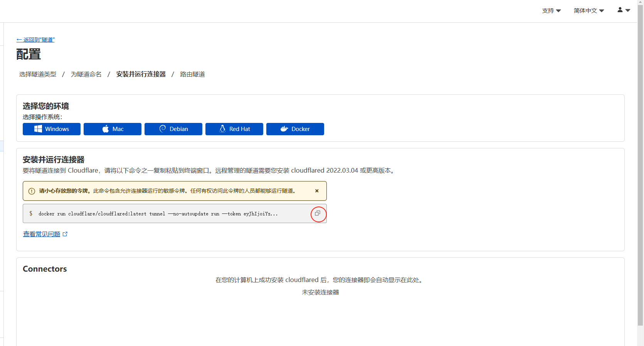Click the 为隧道命名 step
The width and height of the screenshot is (644, 346).
86,74
